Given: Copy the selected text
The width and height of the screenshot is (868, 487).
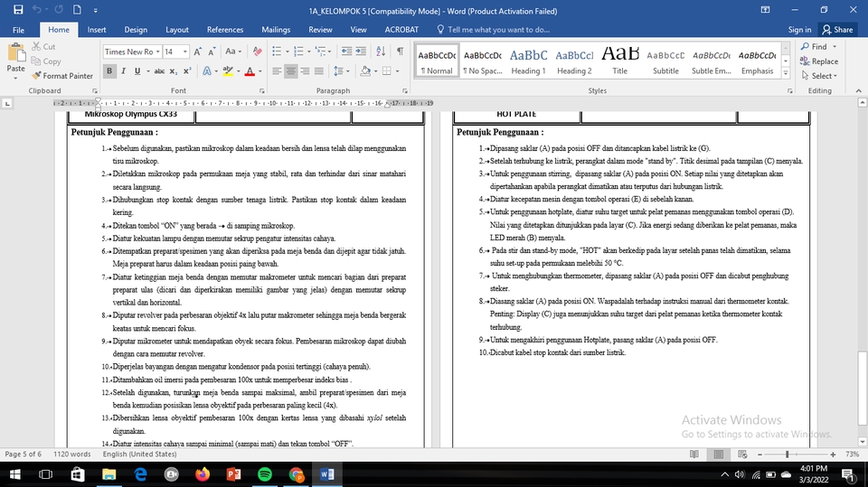Looking at the screenshot, I should tap(46, 61).
